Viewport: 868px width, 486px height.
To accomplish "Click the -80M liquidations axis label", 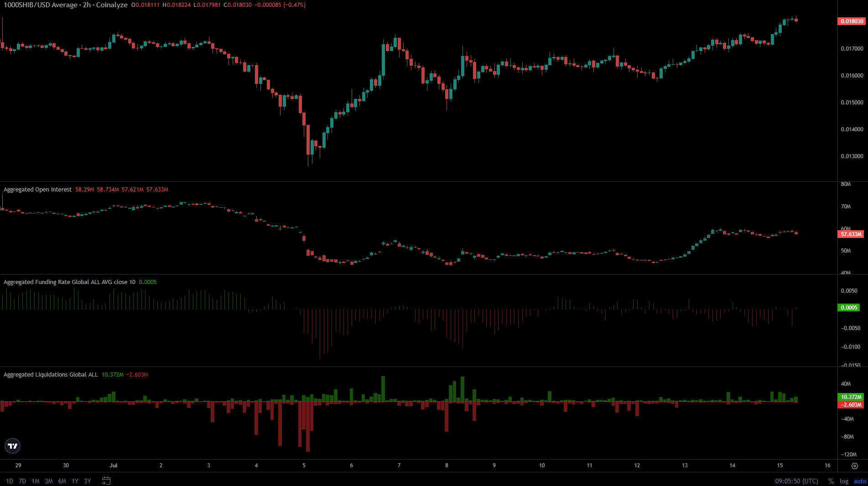I will [847, 437].
